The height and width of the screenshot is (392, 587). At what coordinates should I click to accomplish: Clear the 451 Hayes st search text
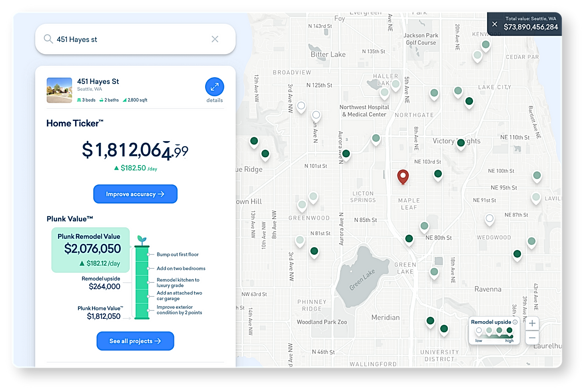[215, 39]
